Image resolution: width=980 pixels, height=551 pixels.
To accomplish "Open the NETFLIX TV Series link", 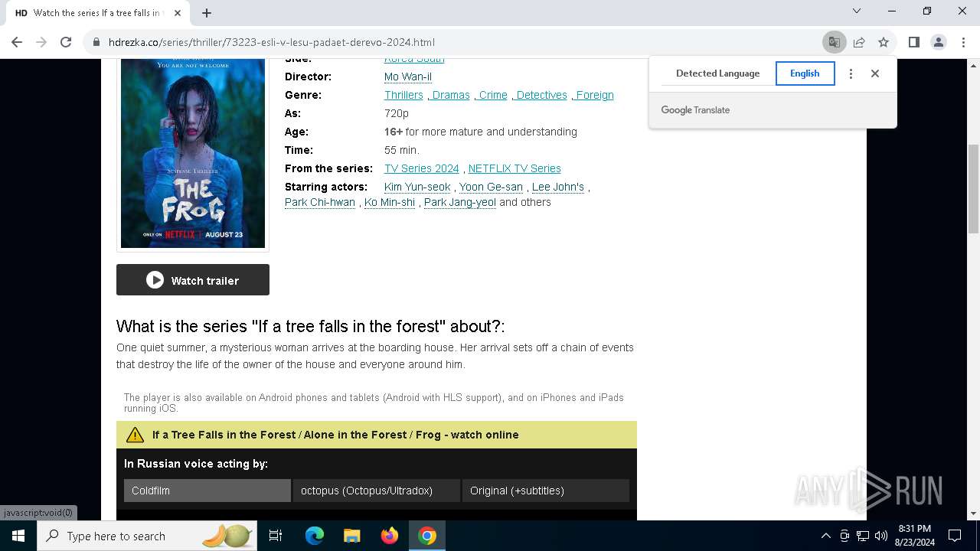I will tap(514, 168).
